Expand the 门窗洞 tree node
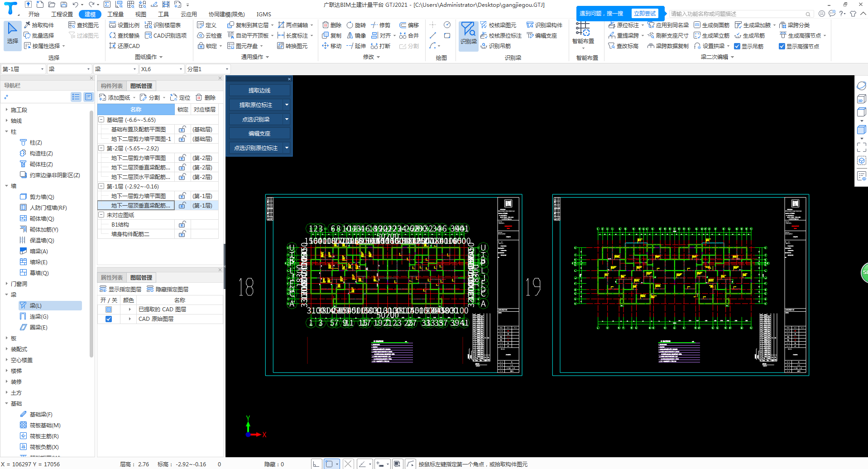868x469 pixels. point(6,284)
